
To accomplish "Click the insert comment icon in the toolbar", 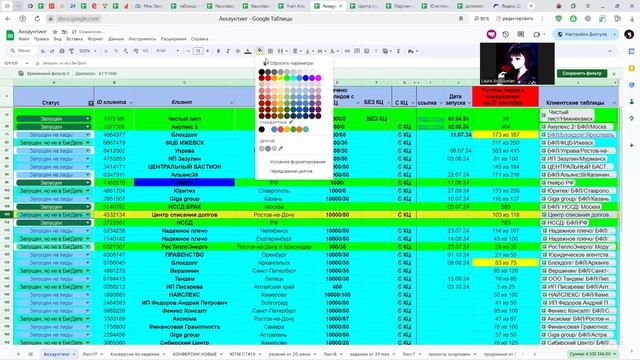I will pos(357,51).
